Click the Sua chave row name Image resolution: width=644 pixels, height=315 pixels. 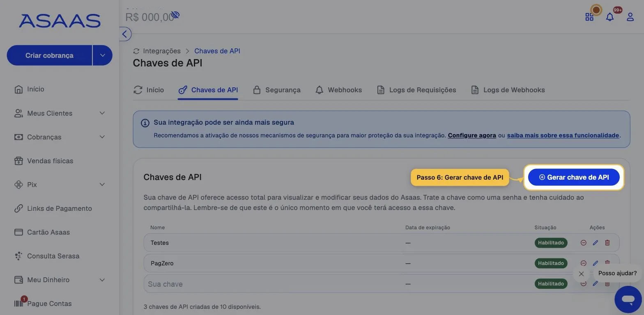pos(165,284)
